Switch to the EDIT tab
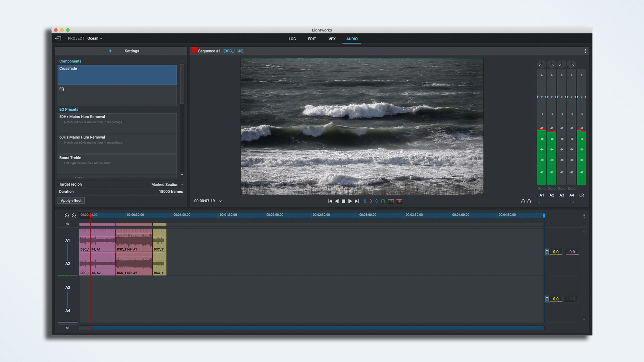Image resolution: width=644 pixels, height=362 pixels. (311, 39)
